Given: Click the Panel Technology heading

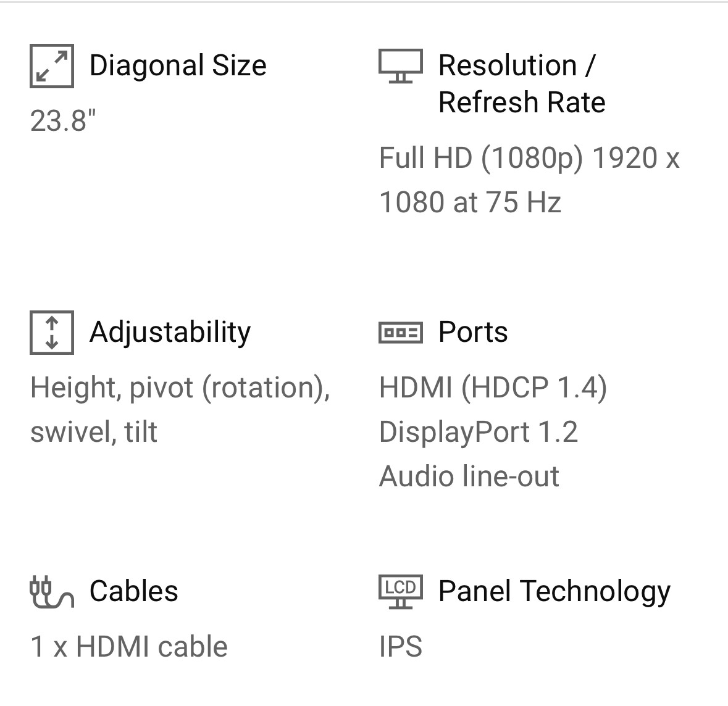Looking at the screenshot, I should (x=554, y=591).
